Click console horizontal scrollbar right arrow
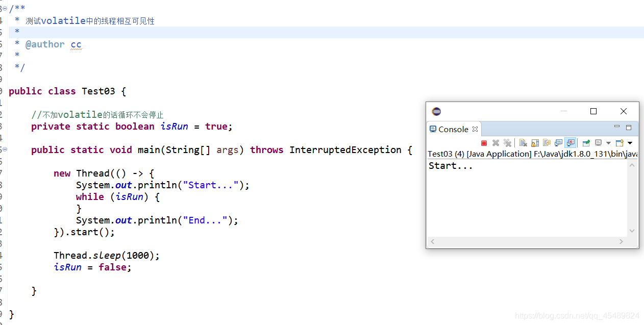The height and width of the screenshot is (325, 644). coord(622,241)
